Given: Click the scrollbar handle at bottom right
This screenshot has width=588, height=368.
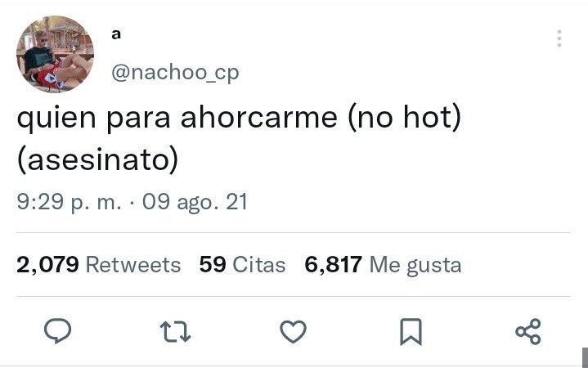Looking at the screenshot, I should (585, 357).
